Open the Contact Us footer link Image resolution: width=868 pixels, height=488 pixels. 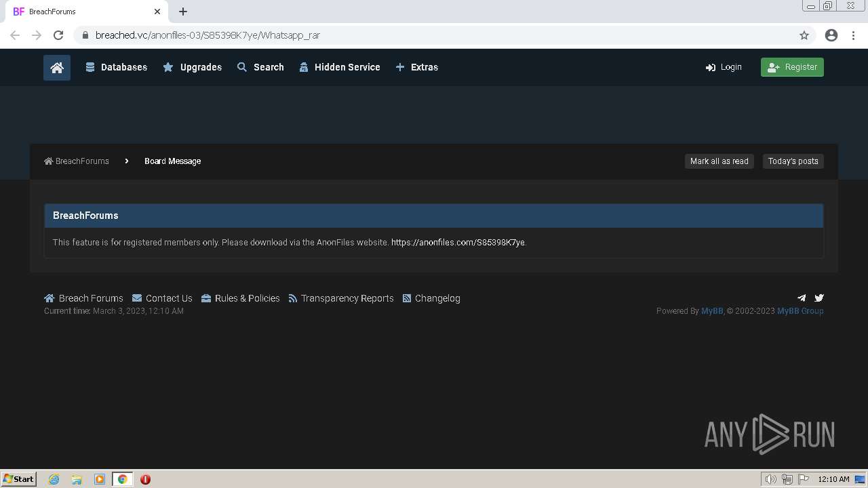point(162,298)
